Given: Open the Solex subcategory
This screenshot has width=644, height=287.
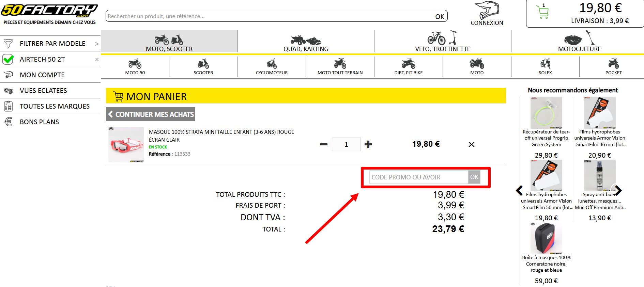Looking at the screenshot, I should (x=545, y=67).
